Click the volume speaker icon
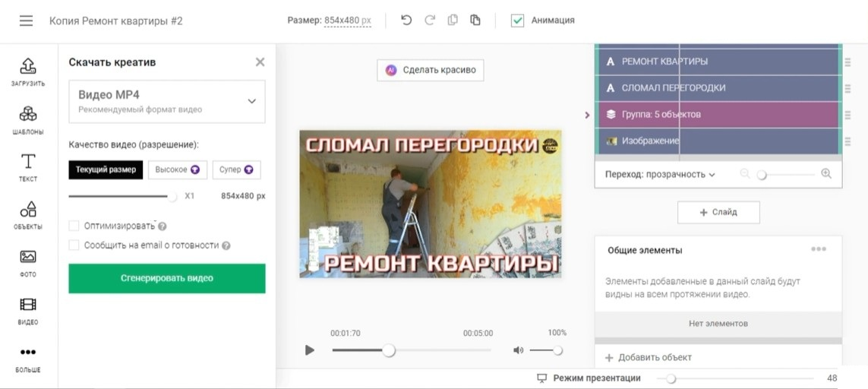This screenshot has width=868, height=389. coord(518,350)
